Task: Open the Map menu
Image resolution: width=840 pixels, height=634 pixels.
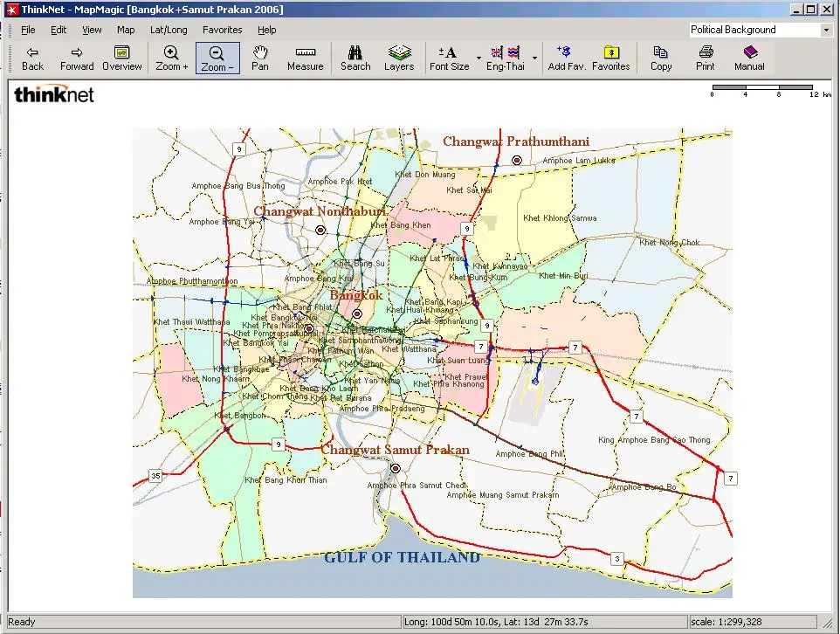Action: tap(126, 30)
